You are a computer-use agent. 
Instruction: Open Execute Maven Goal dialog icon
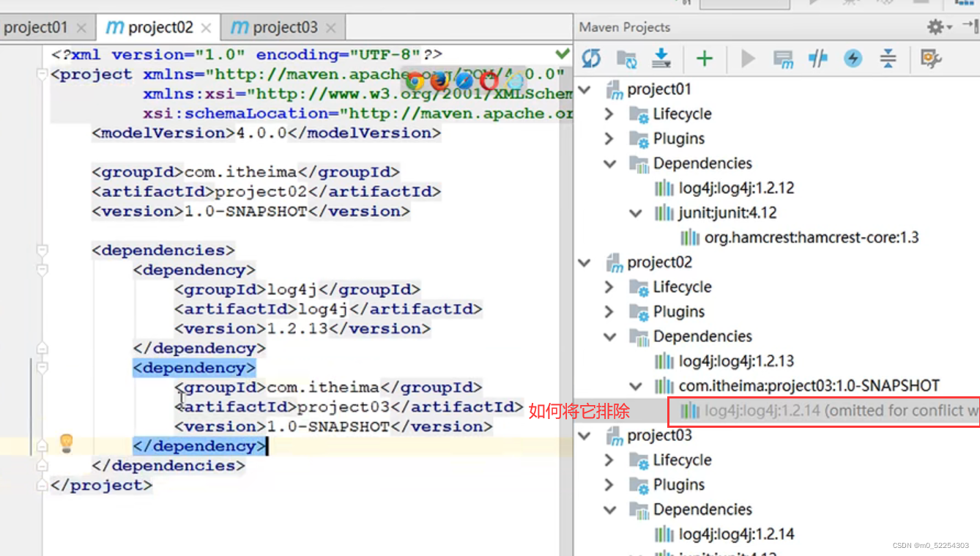coord(783,59)
